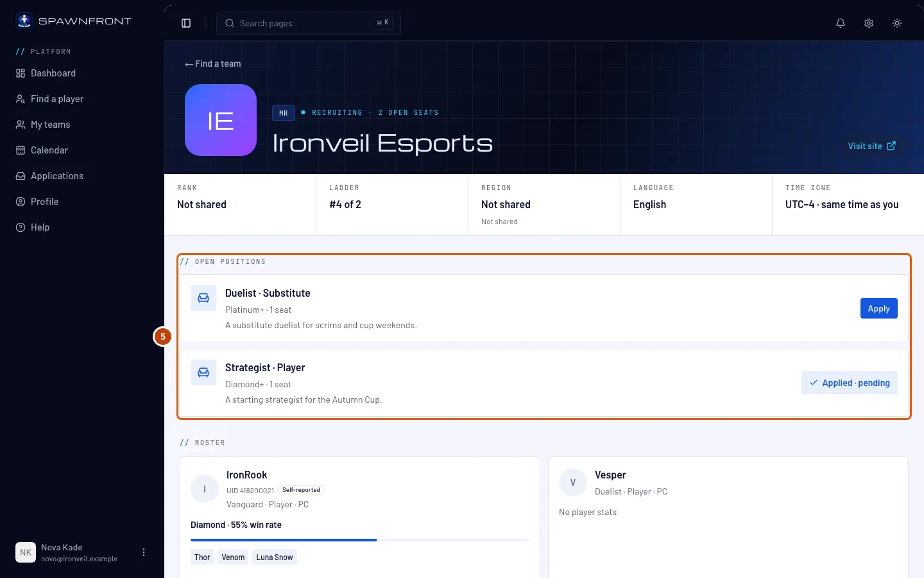The image size is (924, 578).
Task: Click the Search pages field
Action: pos(309,23)
